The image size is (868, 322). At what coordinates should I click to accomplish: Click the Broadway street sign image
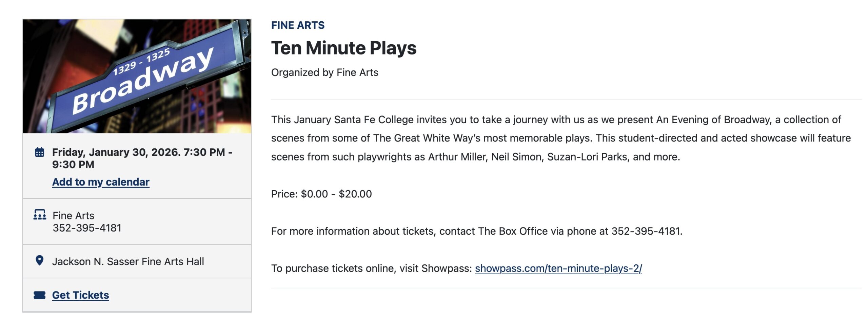[137, 76]
